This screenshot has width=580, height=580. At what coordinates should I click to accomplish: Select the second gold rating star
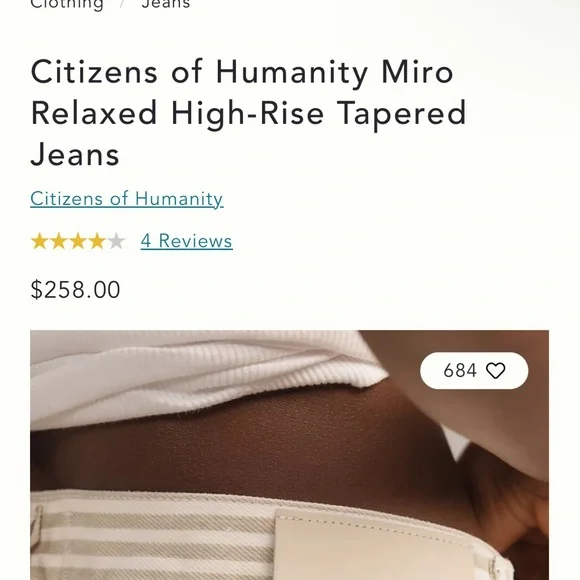coord(59,241)
